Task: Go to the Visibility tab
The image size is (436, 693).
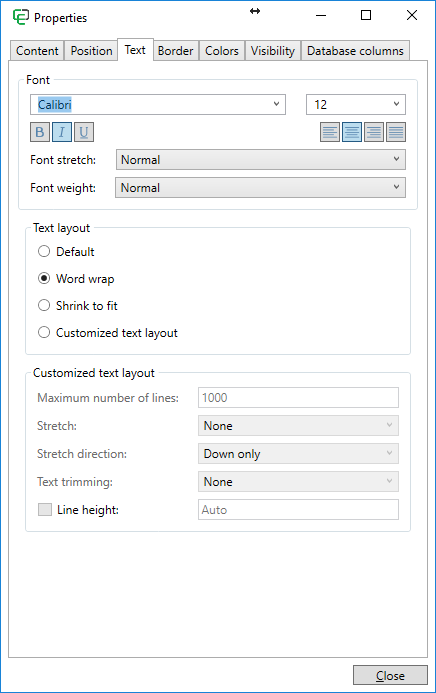Action: click(273, 51)
